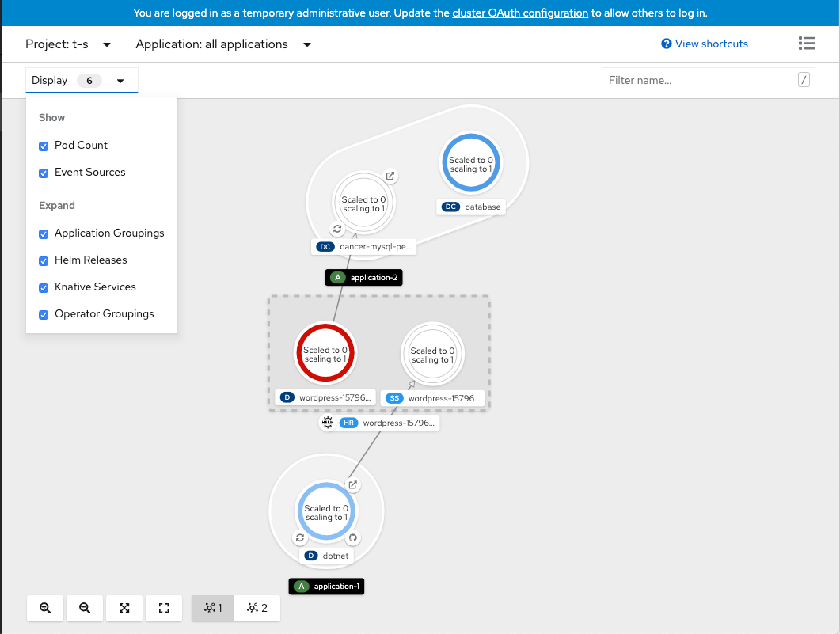
Task: Click View shortcuts link
Action: pyautogui.click(x=712, y=44)
